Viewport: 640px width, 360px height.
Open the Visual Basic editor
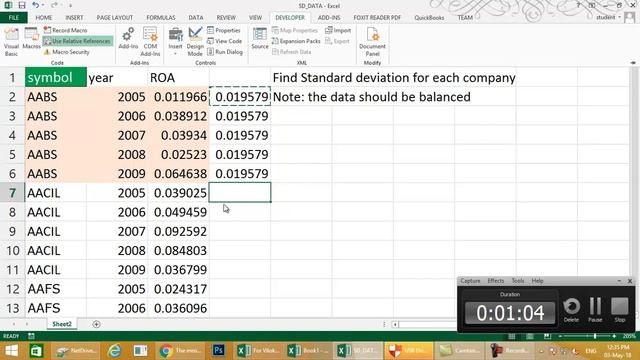11,42
